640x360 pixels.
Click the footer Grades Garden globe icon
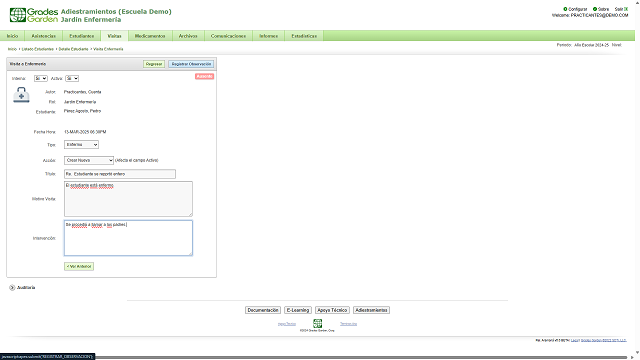[318, 323]
